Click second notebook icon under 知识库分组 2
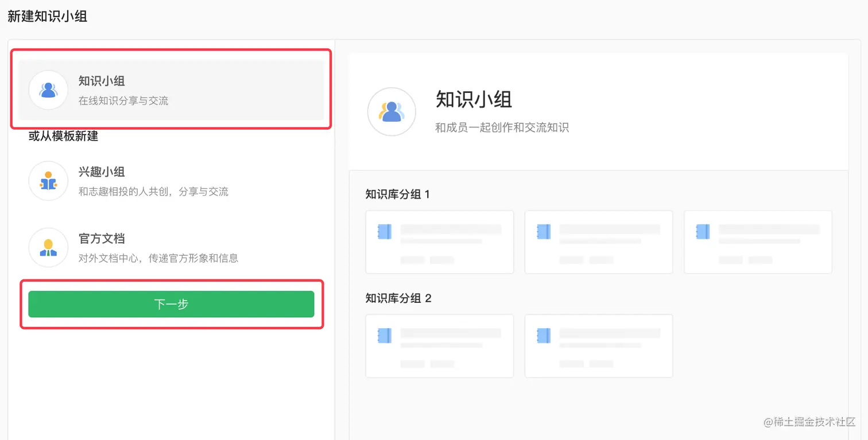868x440 pixels. pos(544,336)
